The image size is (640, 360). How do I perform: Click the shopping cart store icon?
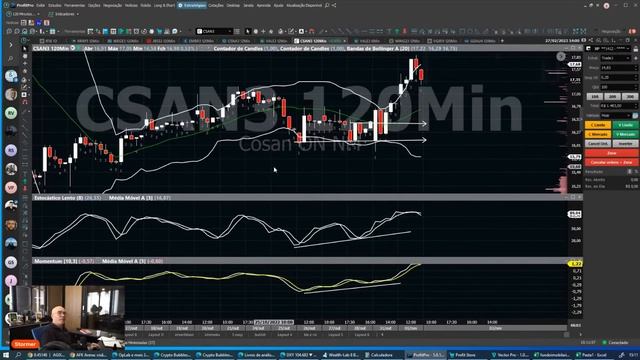159,31
